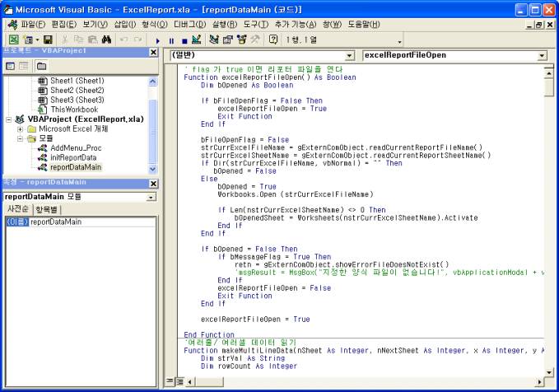Open the excelReportFileOpen procedure dropdown
This screenshot has width=559, height=392.
pos(542,56)
